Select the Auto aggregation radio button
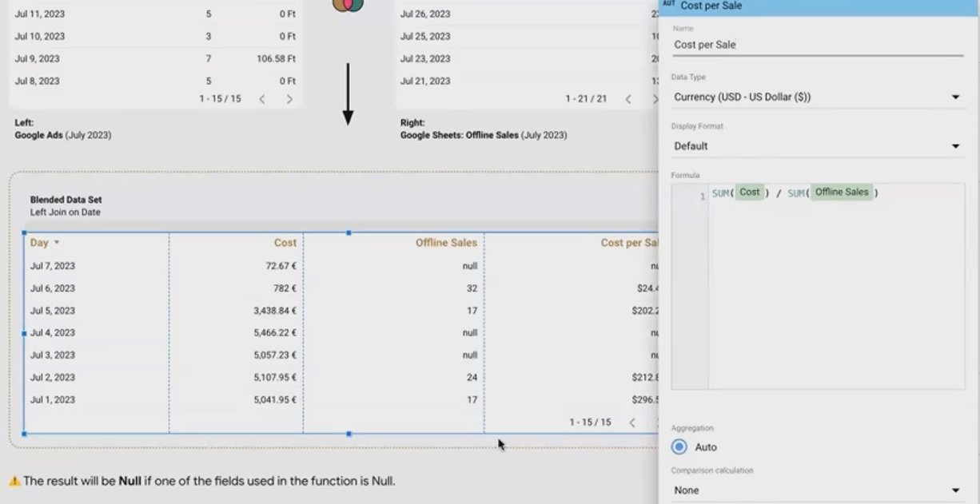980x504 pixels. pyautogui.click(x=679, y=447)
